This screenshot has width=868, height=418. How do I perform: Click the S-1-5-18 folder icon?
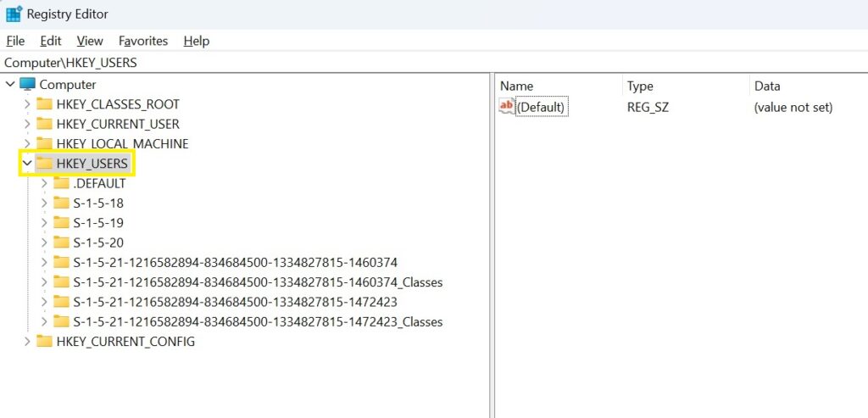(x=61, y=203)
